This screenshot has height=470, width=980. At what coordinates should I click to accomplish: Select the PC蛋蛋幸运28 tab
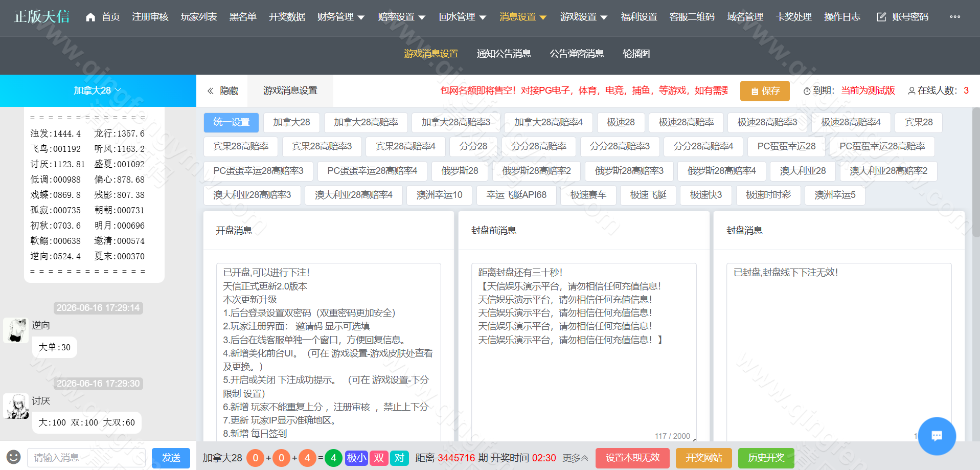[786, 146]
